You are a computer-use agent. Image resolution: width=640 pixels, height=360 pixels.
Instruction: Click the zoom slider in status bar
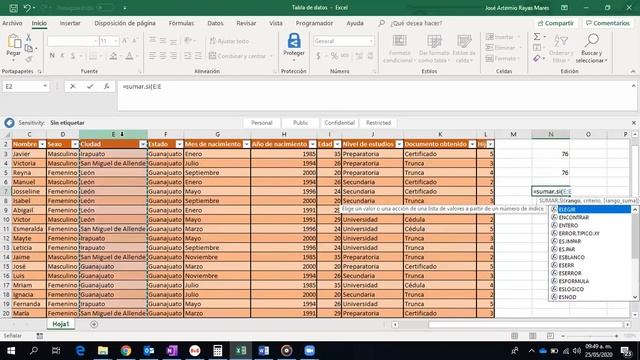tap(589, 336)
